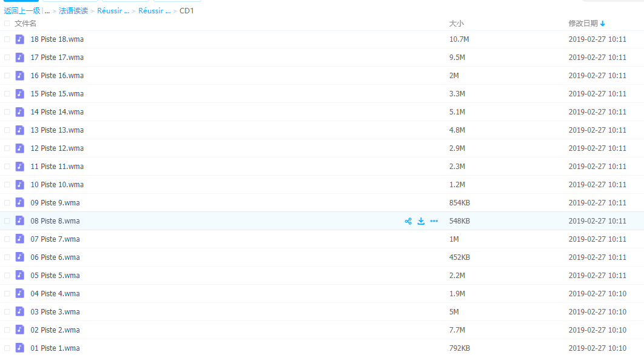Open file 09 Piste 9.wma

55,203
